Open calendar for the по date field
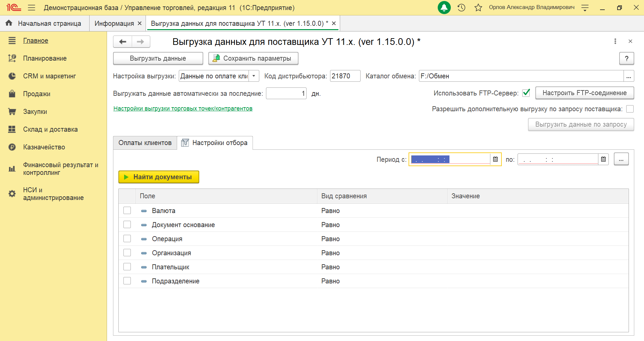 coord(603,159)
